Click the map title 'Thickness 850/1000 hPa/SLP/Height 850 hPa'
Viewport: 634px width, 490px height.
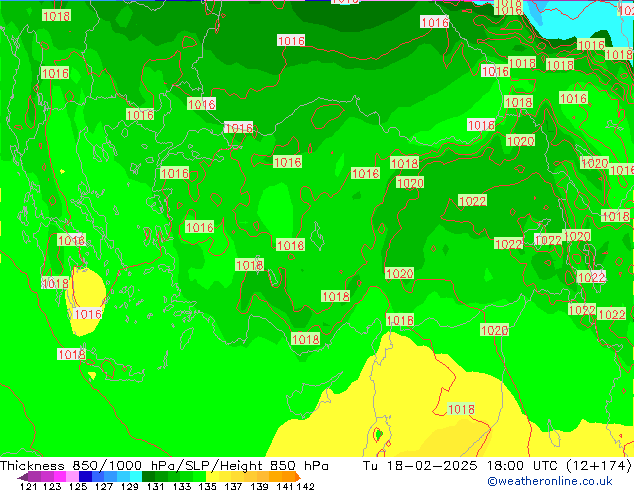[x=164, y=466]
